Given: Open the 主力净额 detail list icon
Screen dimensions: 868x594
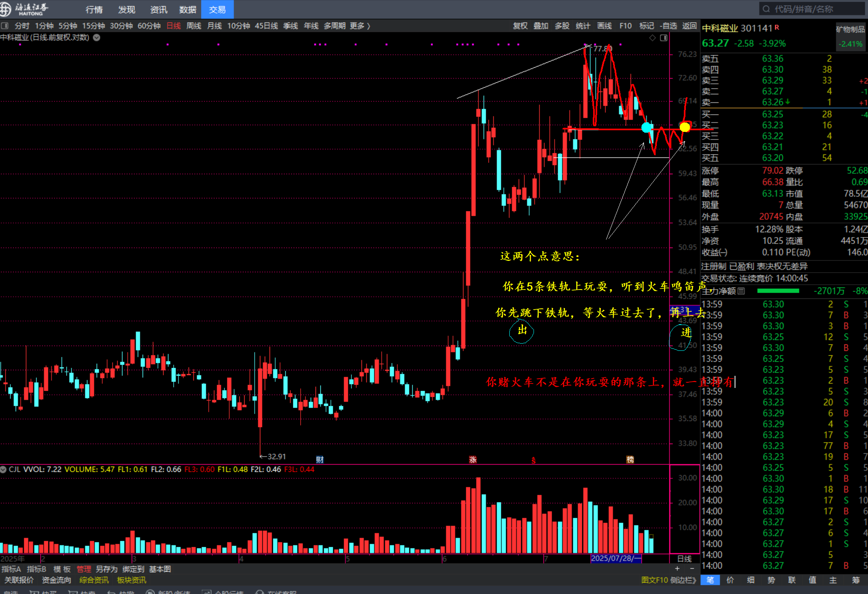Looking at the screenshot, I should tap(741, 291).
